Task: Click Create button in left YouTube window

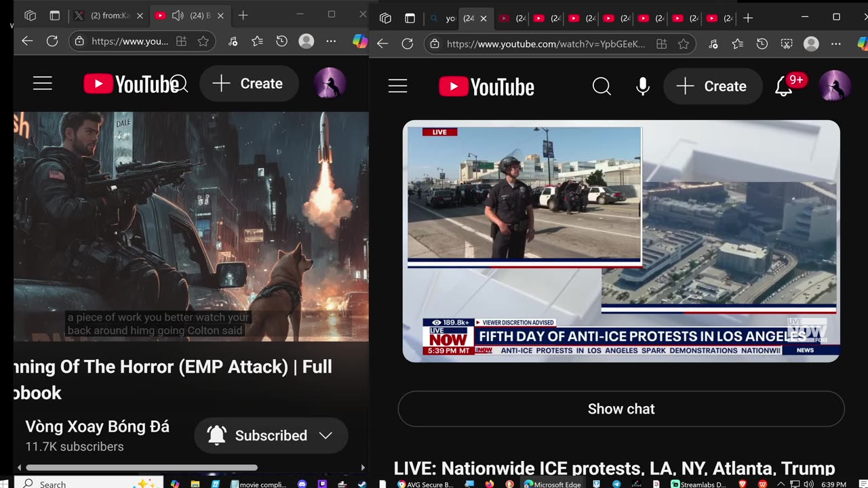Action: tap(249, 83)
